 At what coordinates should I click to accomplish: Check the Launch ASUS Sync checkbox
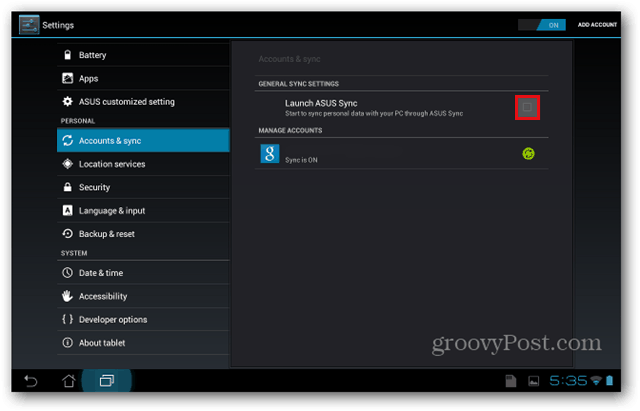pyautogui.click(x=527, y=107)
